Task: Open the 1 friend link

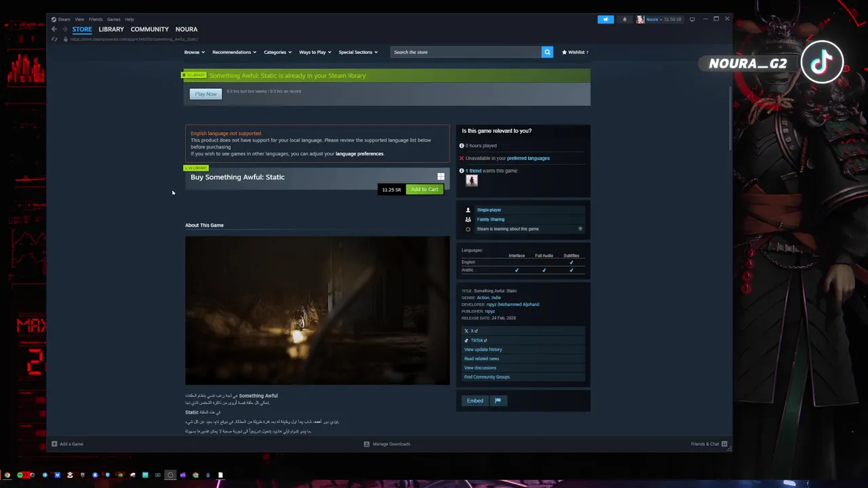Action: [x=473, y=171]
